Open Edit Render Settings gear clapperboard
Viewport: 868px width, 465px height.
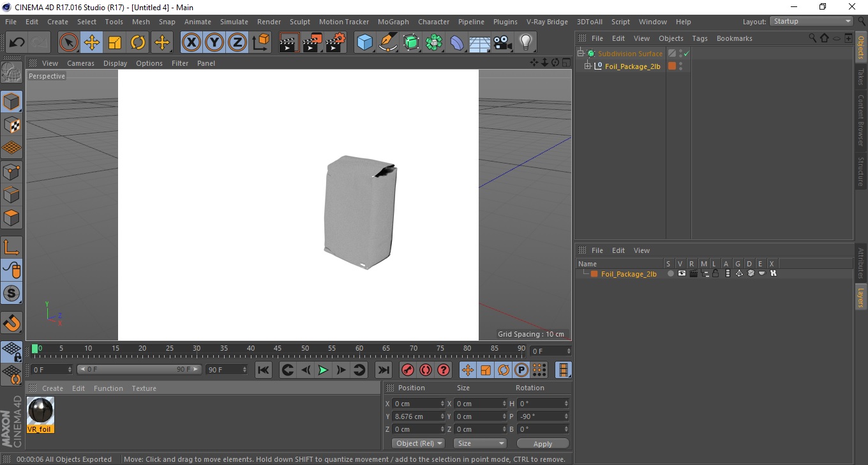tap(335, 43)
